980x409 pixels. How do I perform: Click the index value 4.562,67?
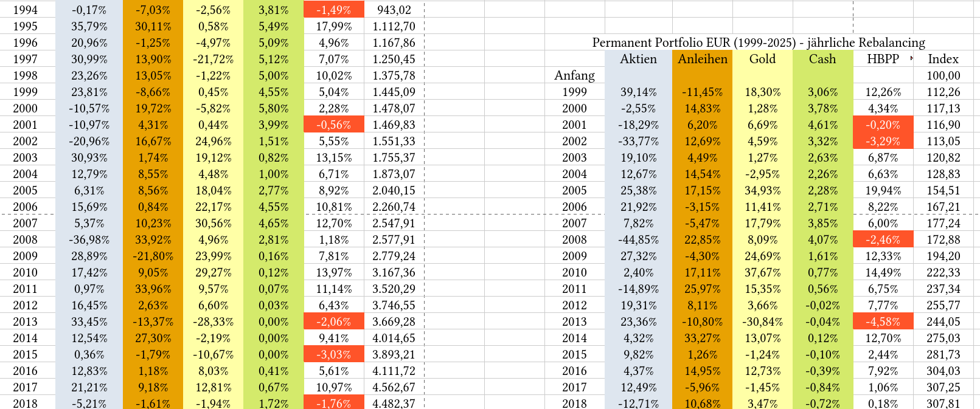point(394,387)
